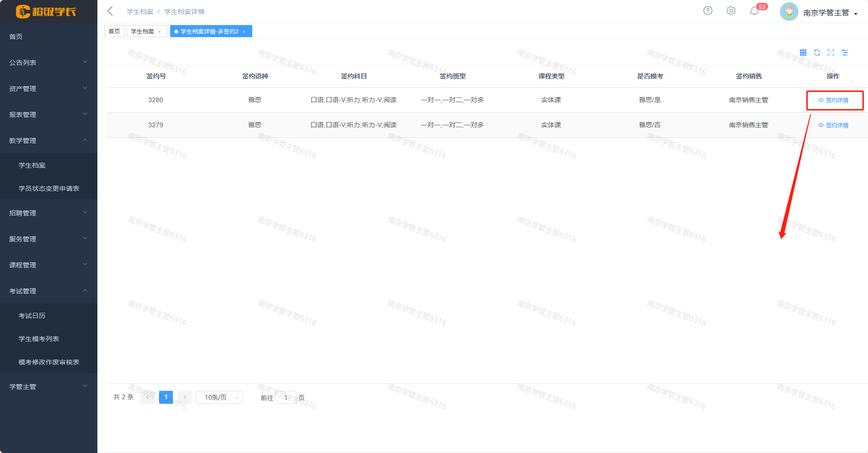Image resolution: width=868 pixels, height=453 pixels.
Task: Click the grid view icon above table
Action: (803, 52)
